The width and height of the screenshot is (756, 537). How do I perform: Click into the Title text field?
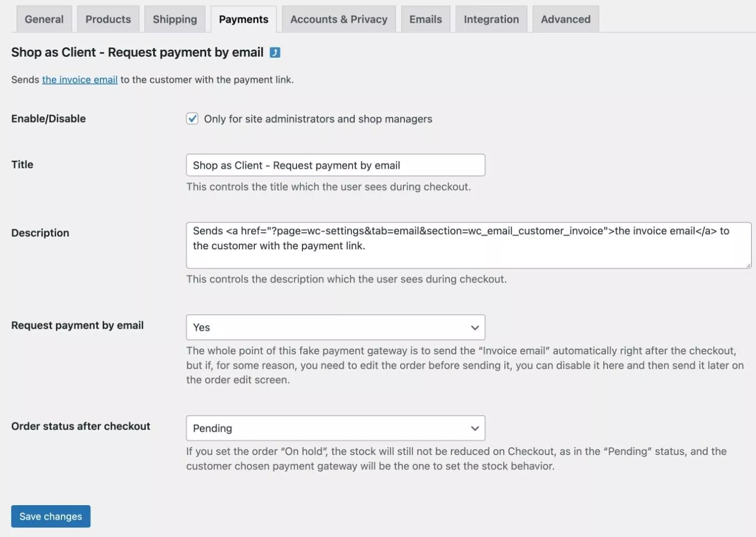[335, 165]
